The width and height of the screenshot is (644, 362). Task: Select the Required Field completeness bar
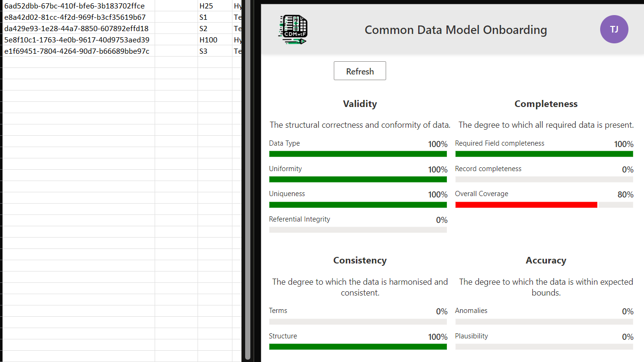click(544, 154)
